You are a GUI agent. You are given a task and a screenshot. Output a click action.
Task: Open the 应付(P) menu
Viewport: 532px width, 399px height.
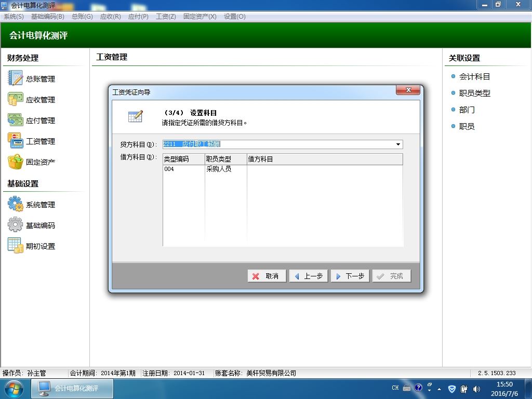pyautogui.click(x=138, y=16)
